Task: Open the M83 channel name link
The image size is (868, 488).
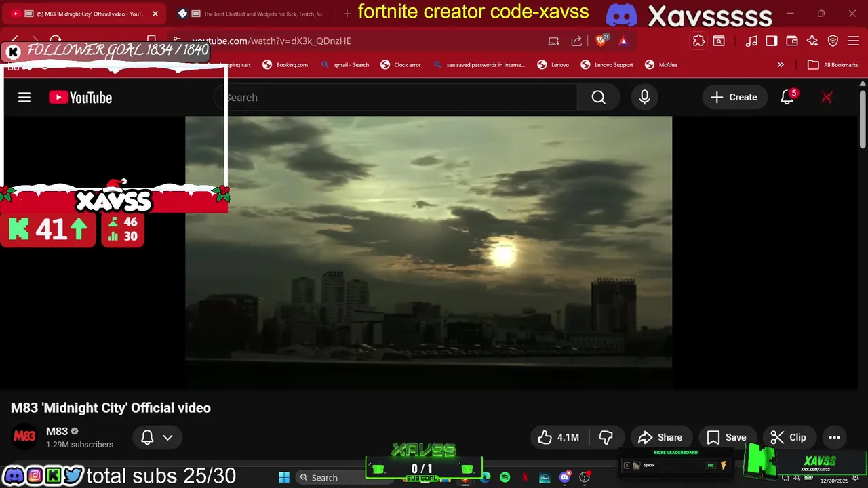Action: point(57,432)
